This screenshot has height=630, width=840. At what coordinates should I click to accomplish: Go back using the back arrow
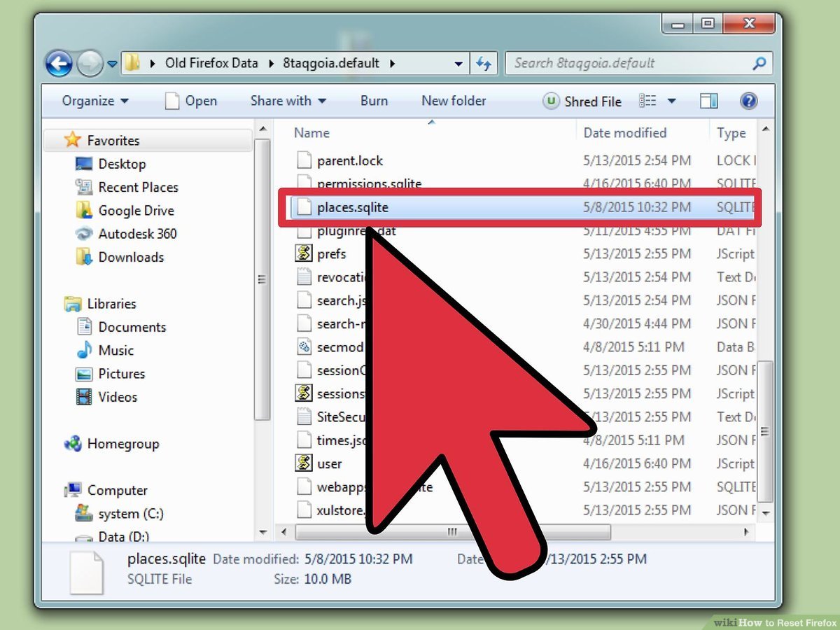coord(59,63)
